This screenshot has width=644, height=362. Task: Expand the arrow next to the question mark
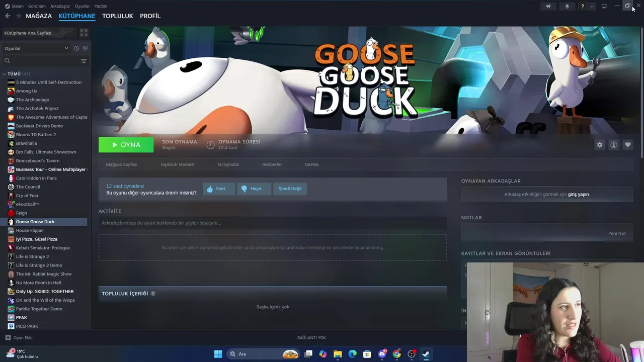[x=592, y=6]
